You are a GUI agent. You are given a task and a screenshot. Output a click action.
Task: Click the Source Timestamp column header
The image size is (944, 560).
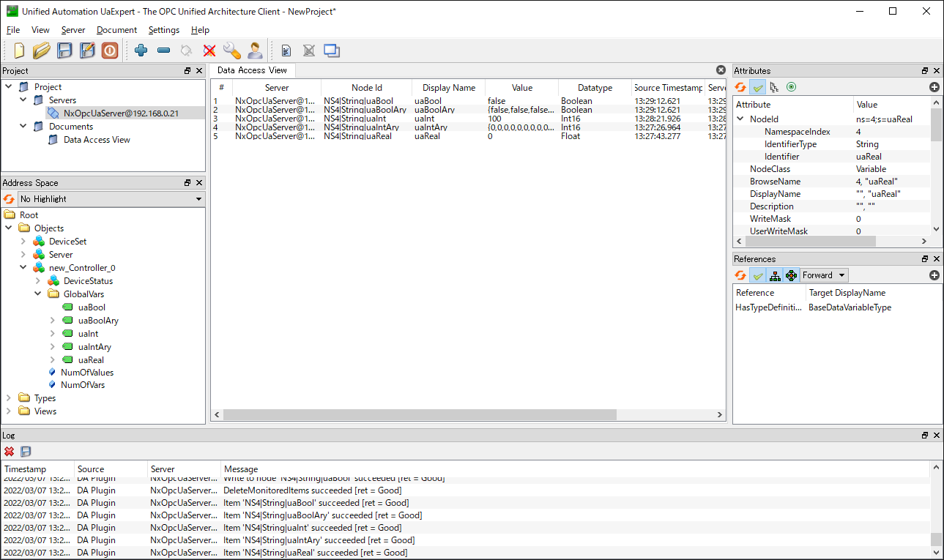tap(668, 88)
